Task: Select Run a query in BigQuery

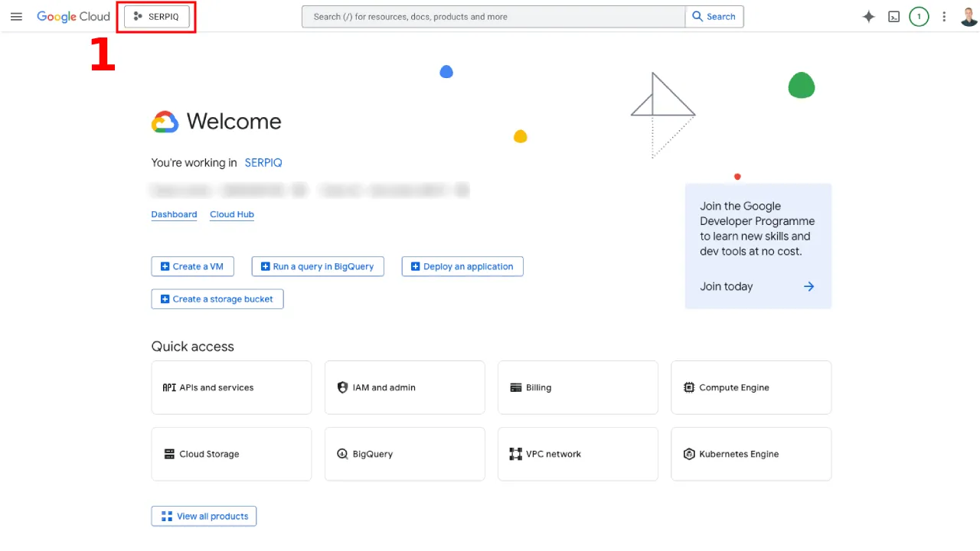Action: [x=318, y=266]
